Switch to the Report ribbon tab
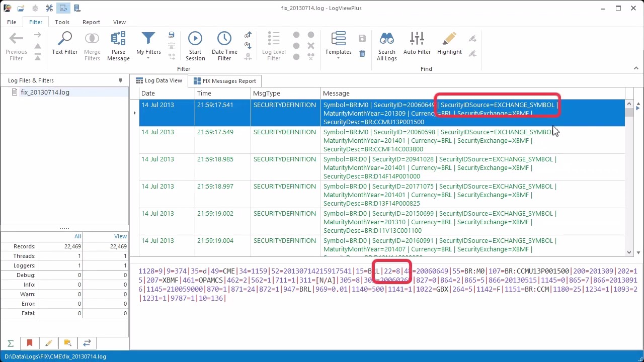 coord(91,22)
